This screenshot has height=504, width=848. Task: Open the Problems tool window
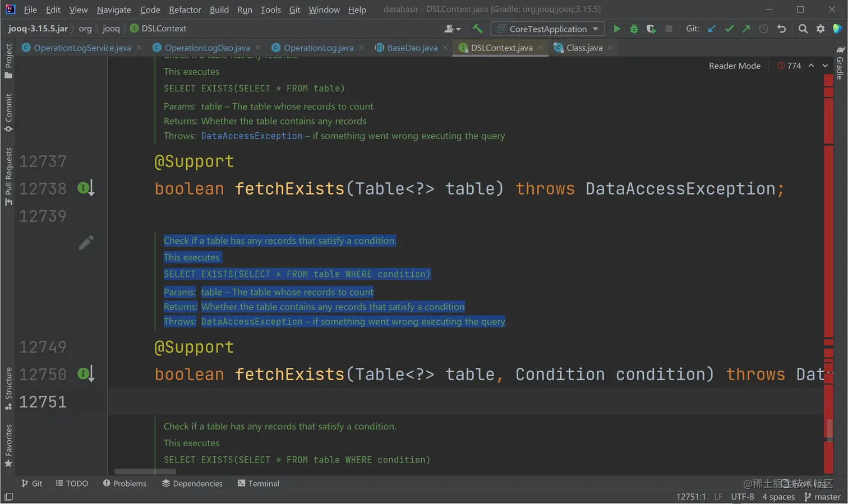tap(125, 483)
